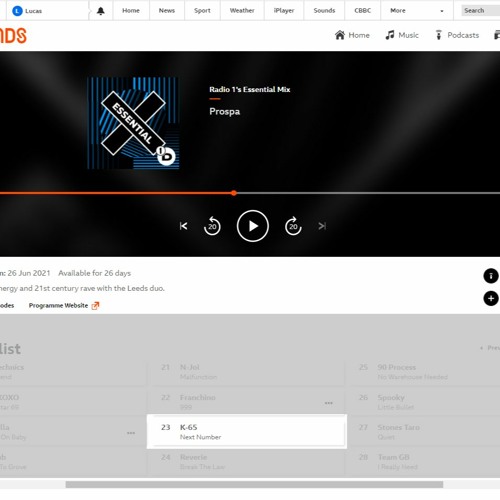Go to Sounds Home with house icon
This screenshot has width=500, height=500.
pyautogui.click(x=352, y=35)
